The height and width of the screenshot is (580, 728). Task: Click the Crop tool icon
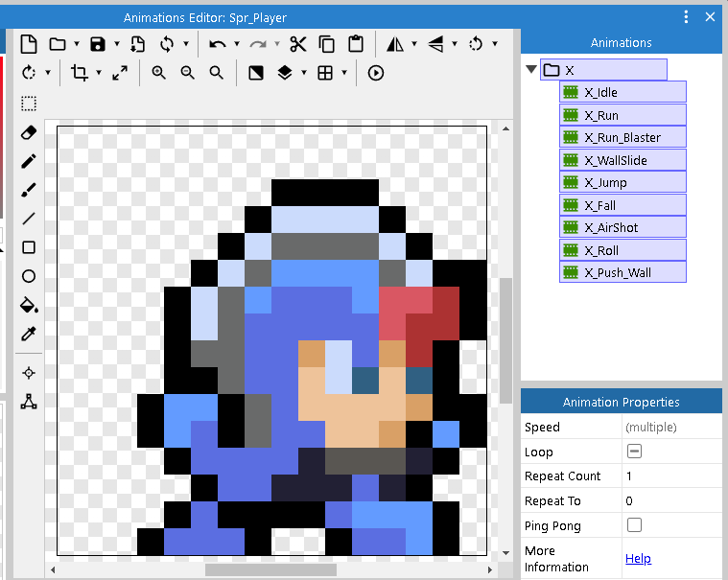click(80, 73)
